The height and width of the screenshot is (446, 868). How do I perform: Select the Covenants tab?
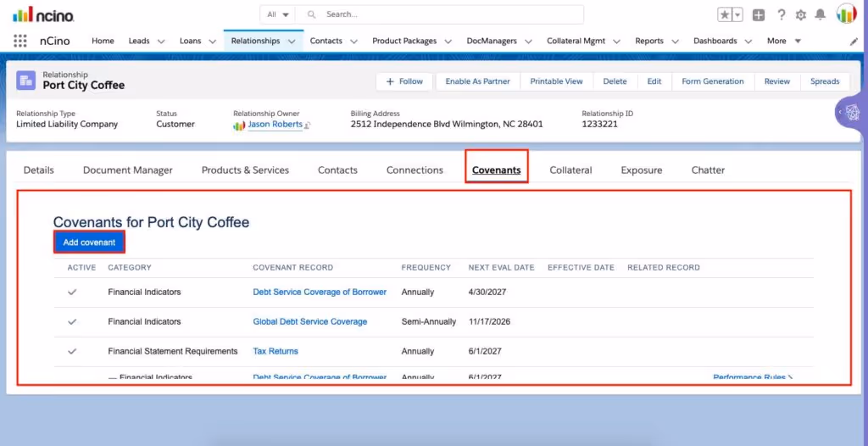[x=497, y=170]
